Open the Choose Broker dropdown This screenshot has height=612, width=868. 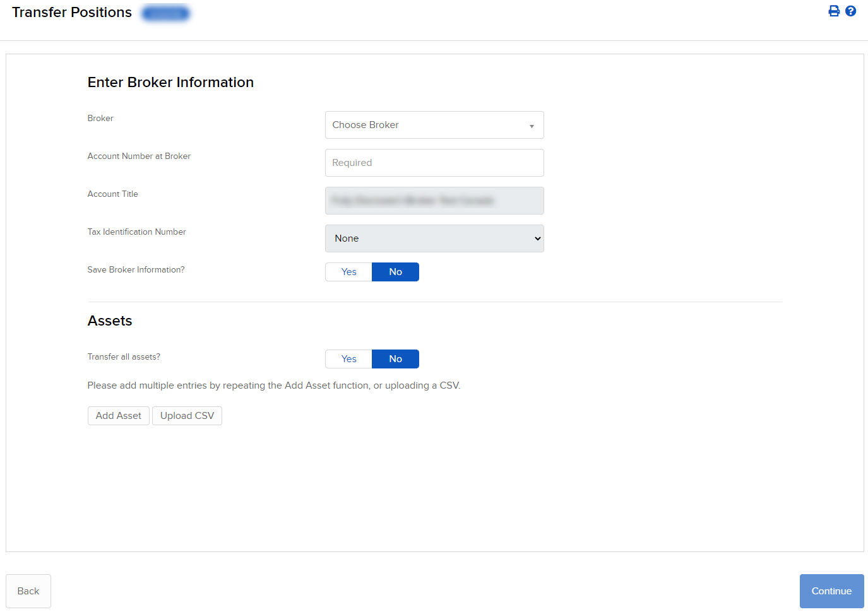(434, 125)
